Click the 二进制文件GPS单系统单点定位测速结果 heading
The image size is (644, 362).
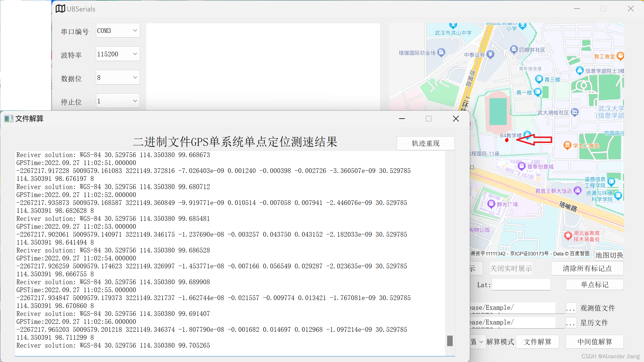[x=235, y=142]
